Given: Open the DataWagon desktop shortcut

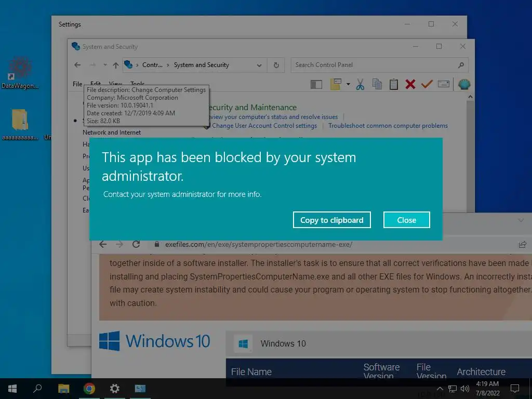Looking at the screenshot, I should pos(20,73).
